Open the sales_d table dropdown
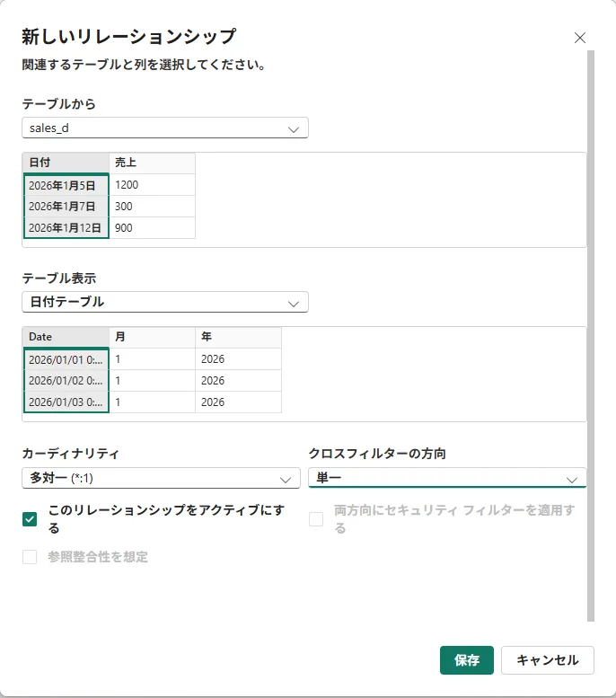Viewport: 616px width, 698px height. 165,128
